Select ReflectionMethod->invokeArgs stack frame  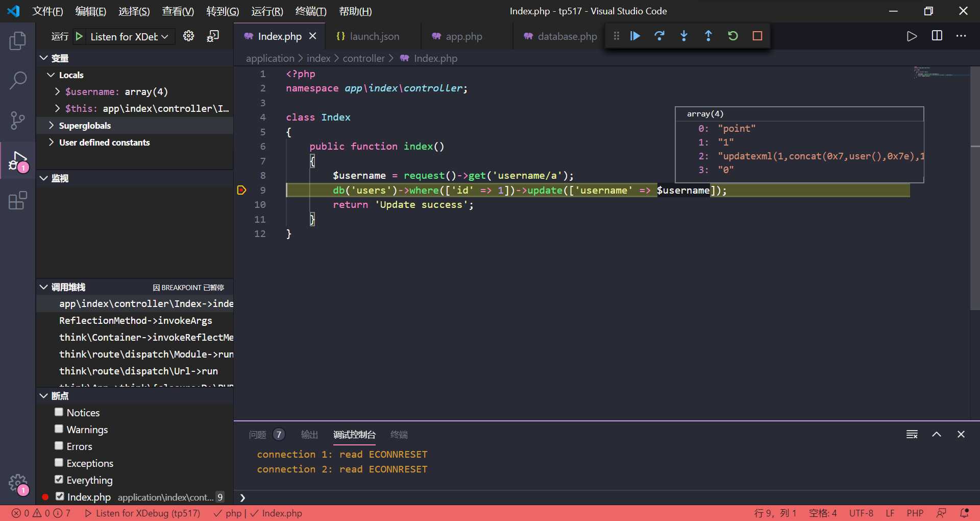135,320
